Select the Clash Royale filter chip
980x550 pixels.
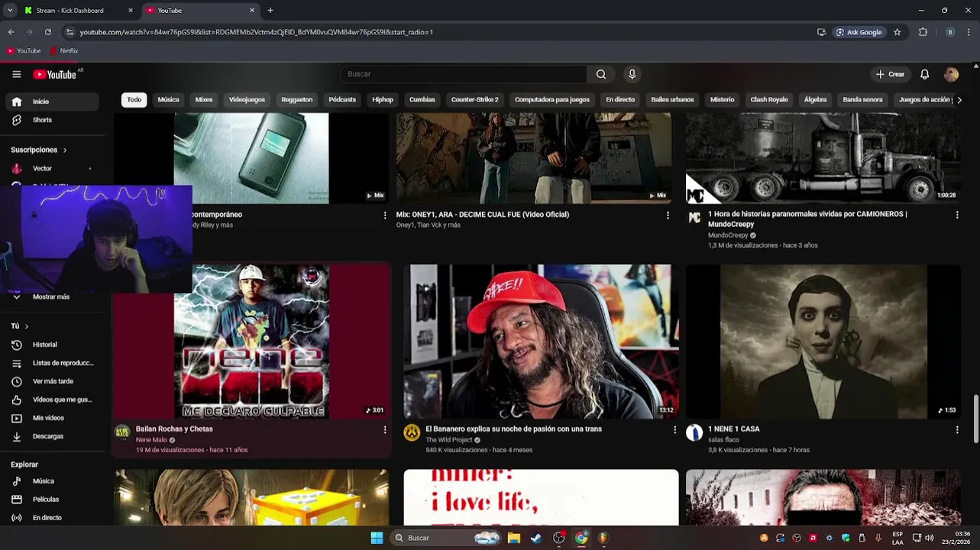click(769, 100)
